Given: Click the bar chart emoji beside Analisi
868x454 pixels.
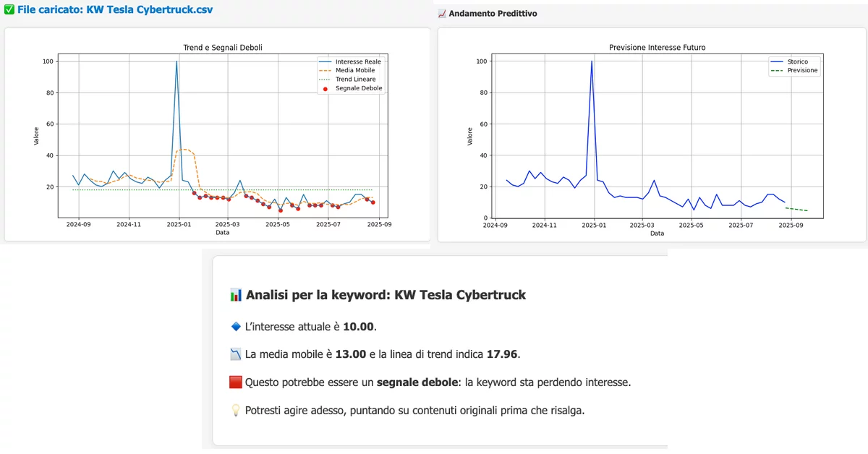Looking at the screenshot, I should [x=236, y=295].
